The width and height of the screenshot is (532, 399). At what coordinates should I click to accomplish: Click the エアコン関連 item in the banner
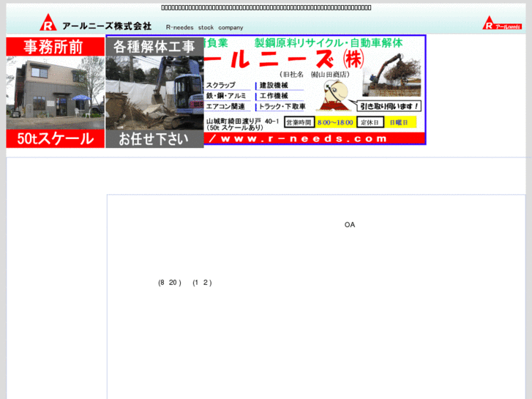pyautogui.click(x=225, y=106)
